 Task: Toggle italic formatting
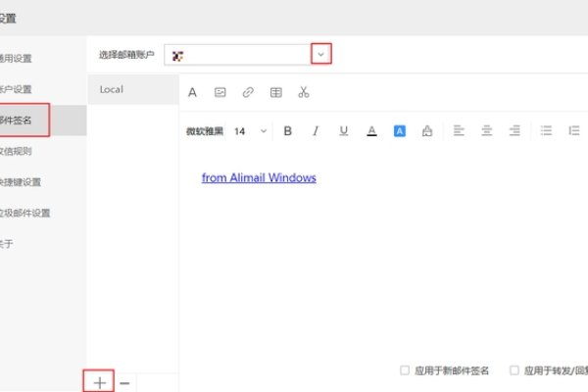pyautogui.click(x=316, y=131)
